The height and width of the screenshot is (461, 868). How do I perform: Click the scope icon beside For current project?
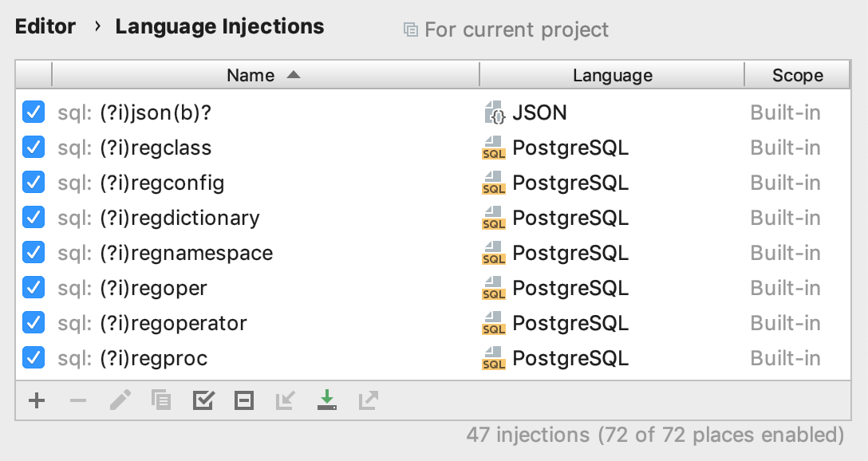click(x=410, y=29)
